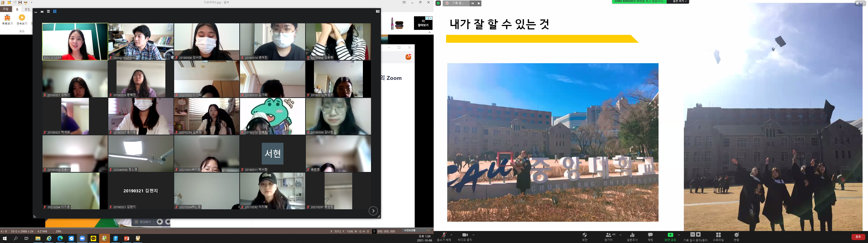868x243 pixels.
Task: Switch to Home (홈) ribbon tab
Action: pos(17,10)
